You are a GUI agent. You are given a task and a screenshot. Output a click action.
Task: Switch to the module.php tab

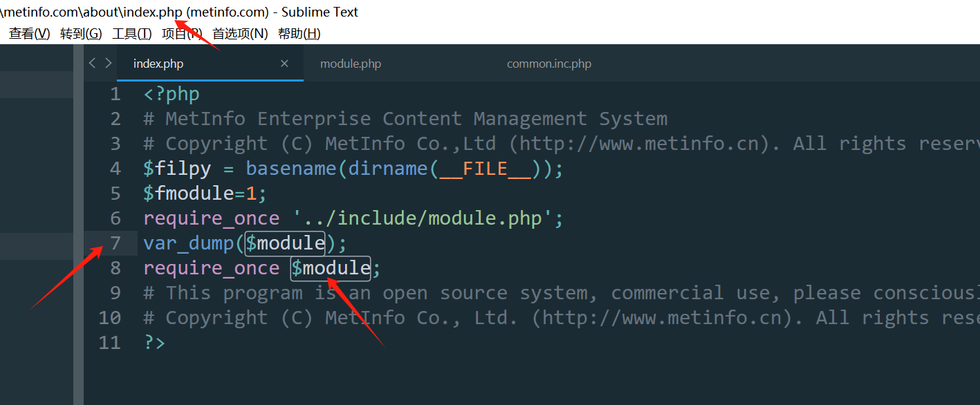[351, 64]
